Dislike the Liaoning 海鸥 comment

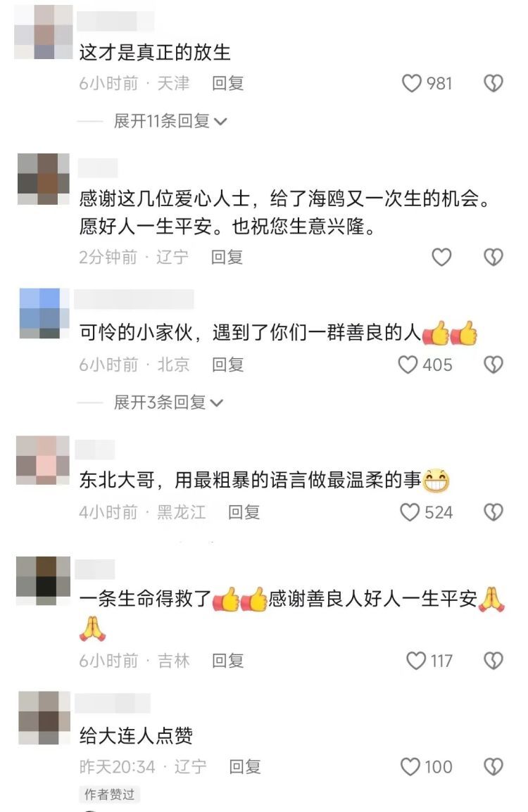493,257
